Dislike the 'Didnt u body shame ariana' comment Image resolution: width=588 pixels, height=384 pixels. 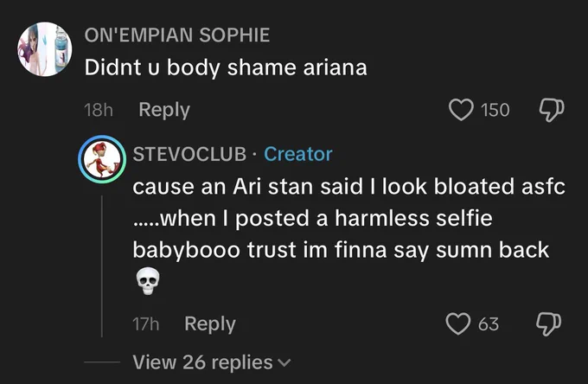point(552,110)
